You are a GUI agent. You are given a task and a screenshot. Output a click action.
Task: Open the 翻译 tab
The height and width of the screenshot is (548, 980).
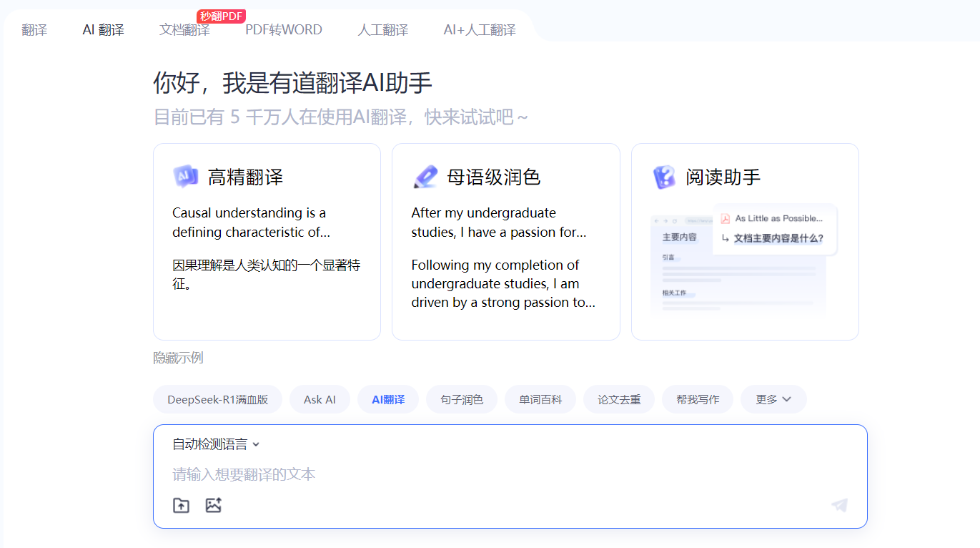[x=34, y=30]
